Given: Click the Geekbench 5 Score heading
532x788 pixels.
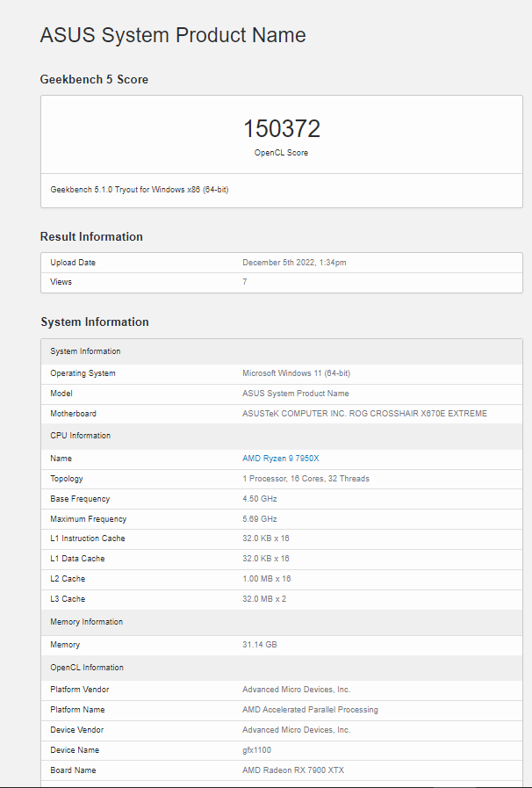Looking at the screenshot, I should pyautogui.click(x=94, y=79).
